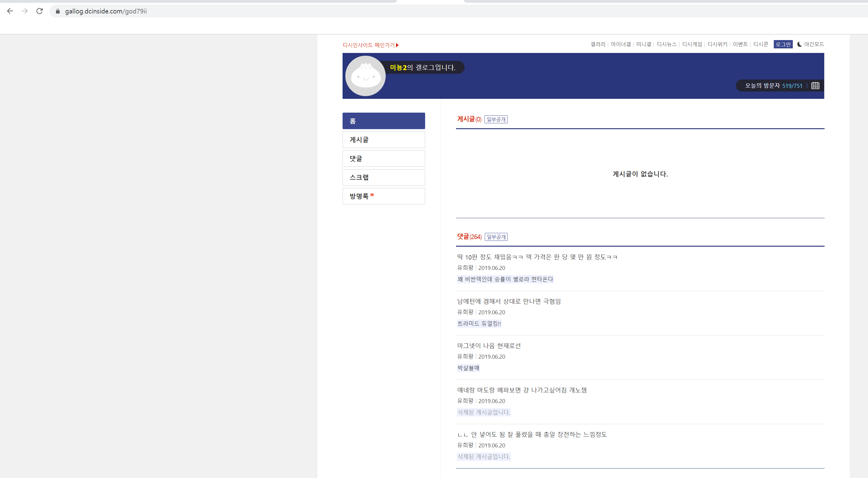Reload the page with the refresh icon
The image size is (868, 478).
click(39, 11)
